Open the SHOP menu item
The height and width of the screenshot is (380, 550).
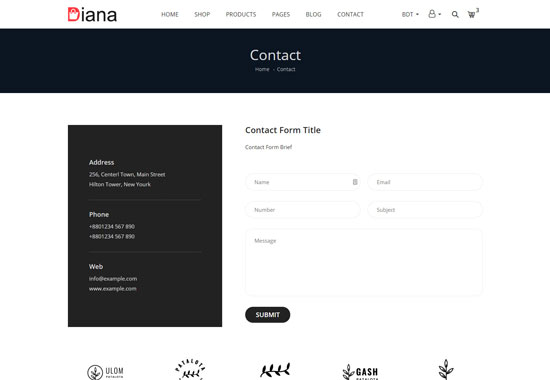pyautogui.click(x=202, y=14)
